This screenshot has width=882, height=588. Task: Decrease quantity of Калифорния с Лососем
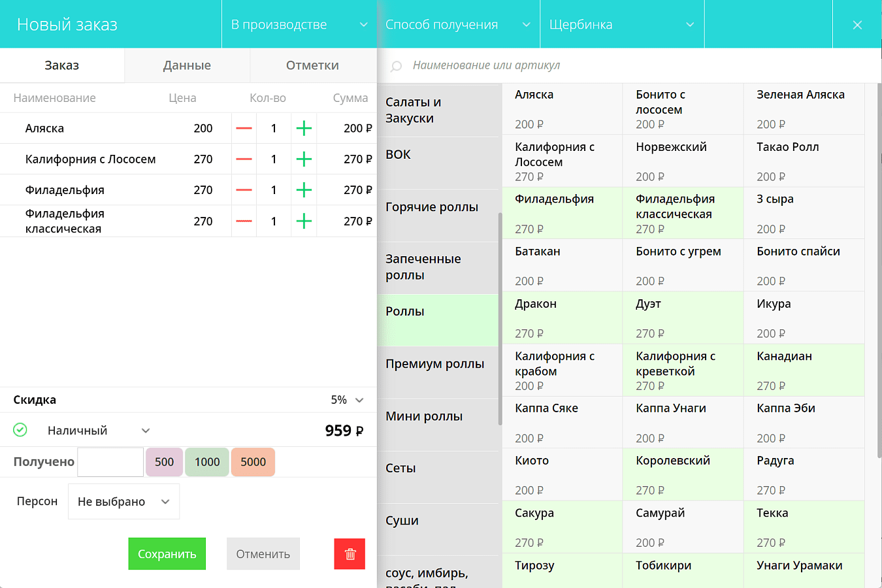coord(244,159)
